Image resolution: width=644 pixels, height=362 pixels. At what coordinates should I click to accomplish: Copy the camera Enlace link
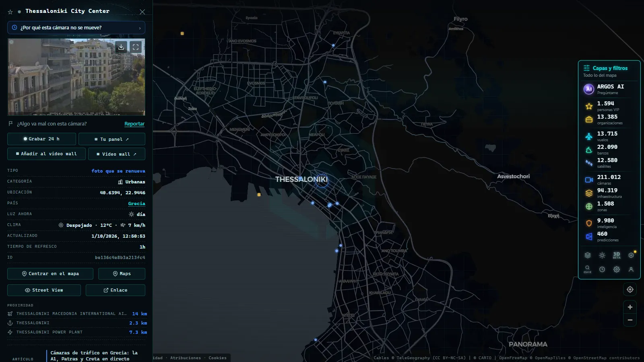pos(116,290)
